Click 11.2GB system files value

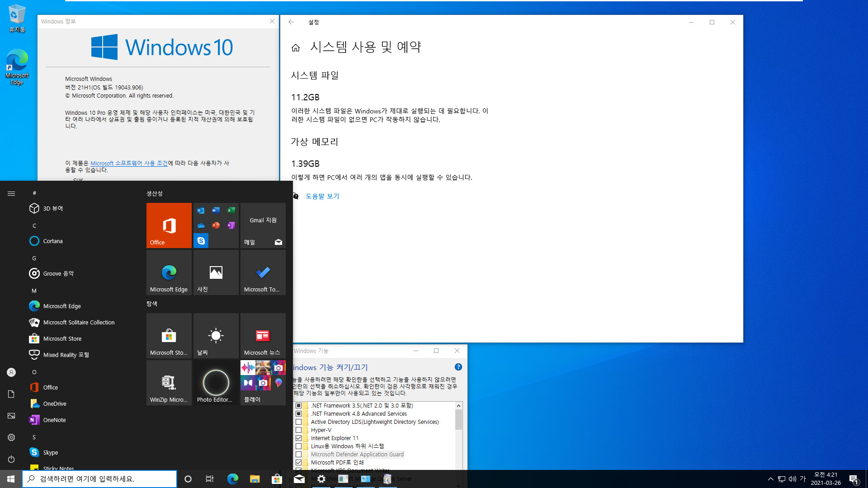click(305, 97)
